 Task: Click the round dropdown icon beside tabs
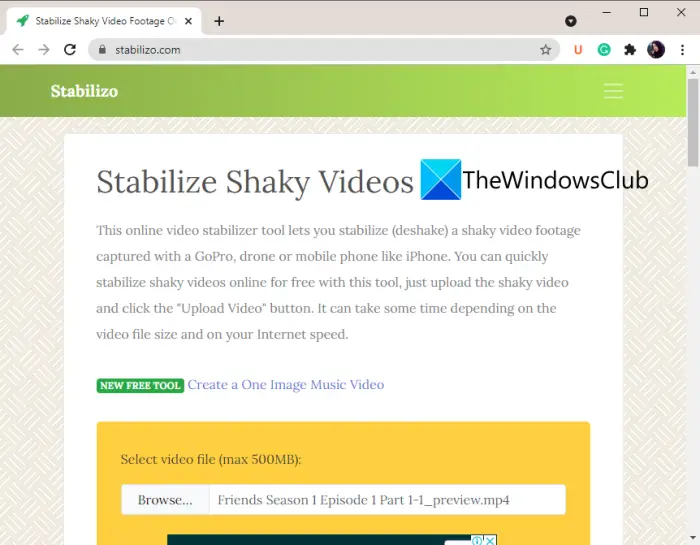571,21
